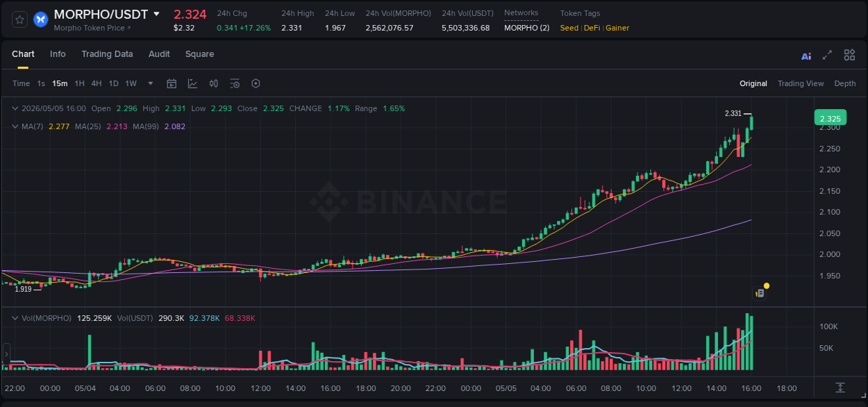Click the Morpho token logo icon
Screen dimensions: 868x407
[x=40, y=19]
